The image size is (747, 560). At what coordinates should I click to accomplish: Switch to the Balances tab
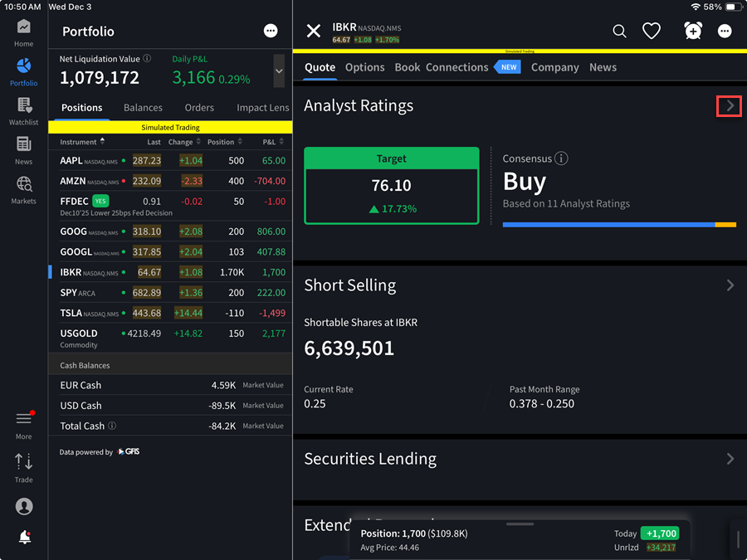pyautogui.click(x=143, y=107)
